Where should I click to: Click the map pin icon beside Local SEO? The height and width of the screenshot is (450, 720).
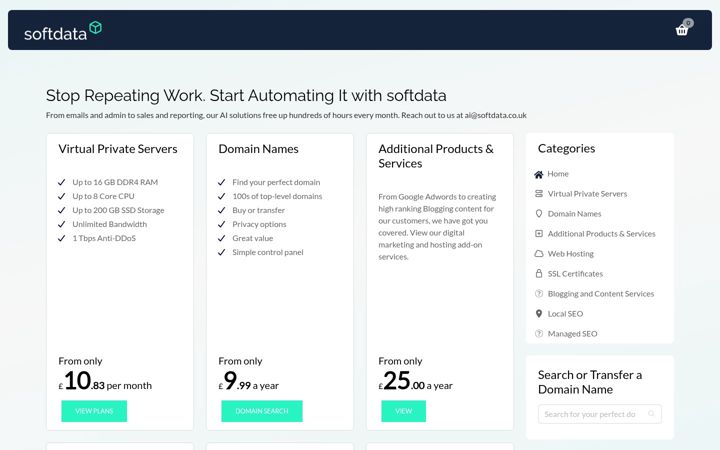(x=539, y=314)
